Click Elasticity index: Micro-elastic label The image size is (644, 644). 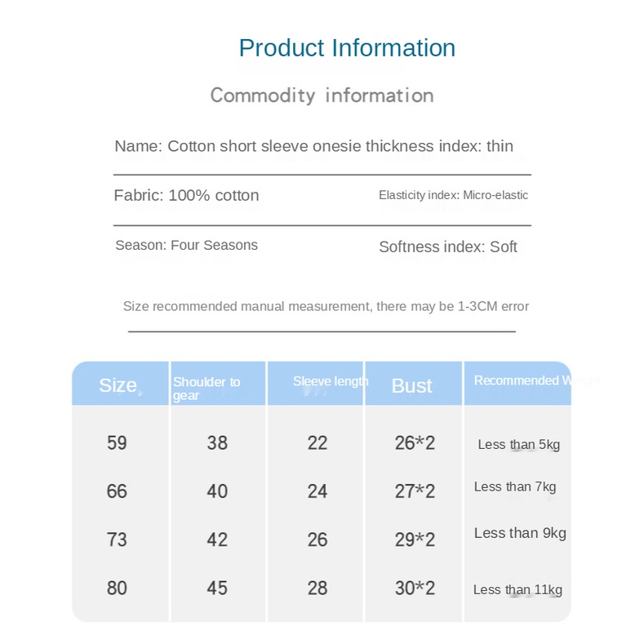click(x=453, y=195)
